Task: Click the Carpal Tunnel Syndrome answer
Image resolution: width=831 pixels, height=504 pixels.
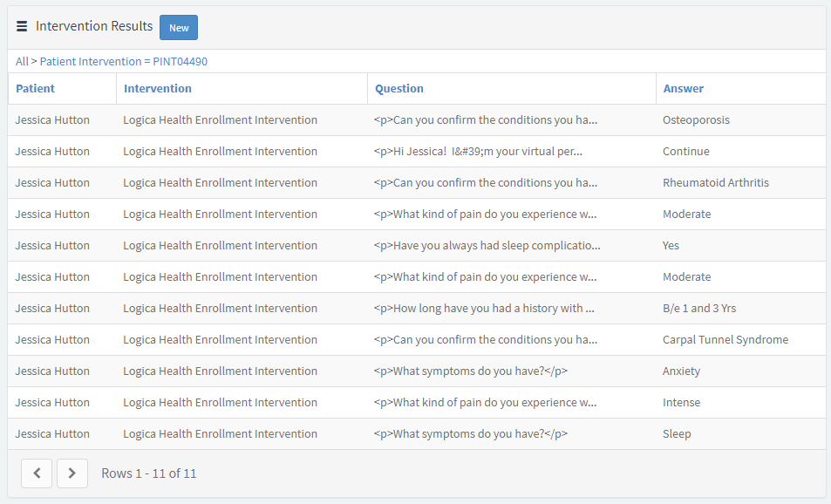Action: point(725,340)
